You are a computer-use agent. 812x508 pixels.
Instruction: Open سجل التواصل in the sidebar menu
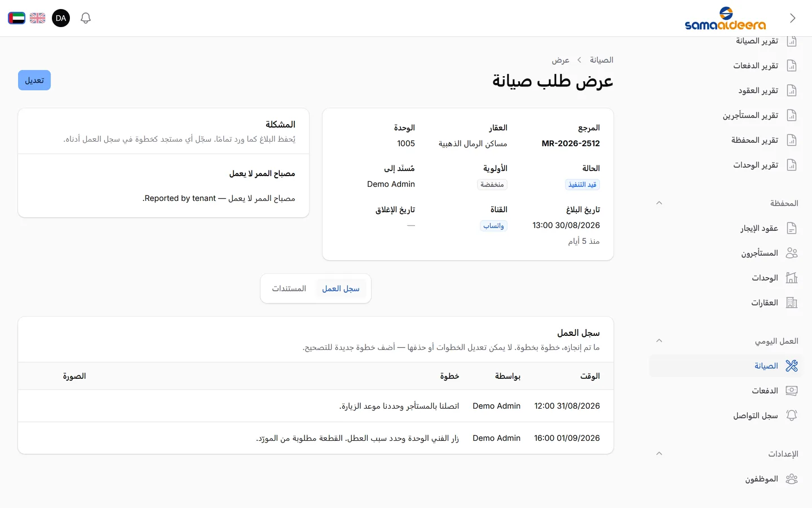click(725, 415)
